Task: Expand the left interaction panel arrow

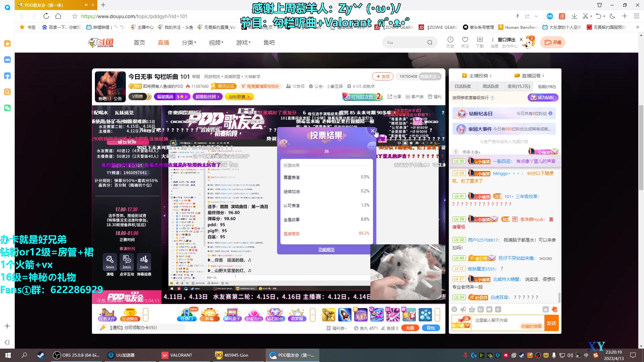Action: click(146, 315)
